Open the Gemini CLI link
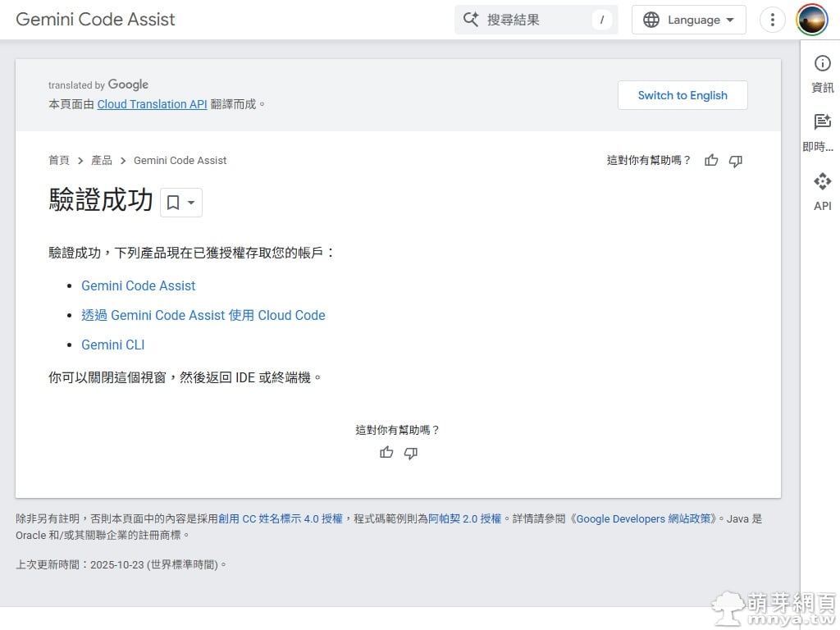 click(x=113, y=345)
